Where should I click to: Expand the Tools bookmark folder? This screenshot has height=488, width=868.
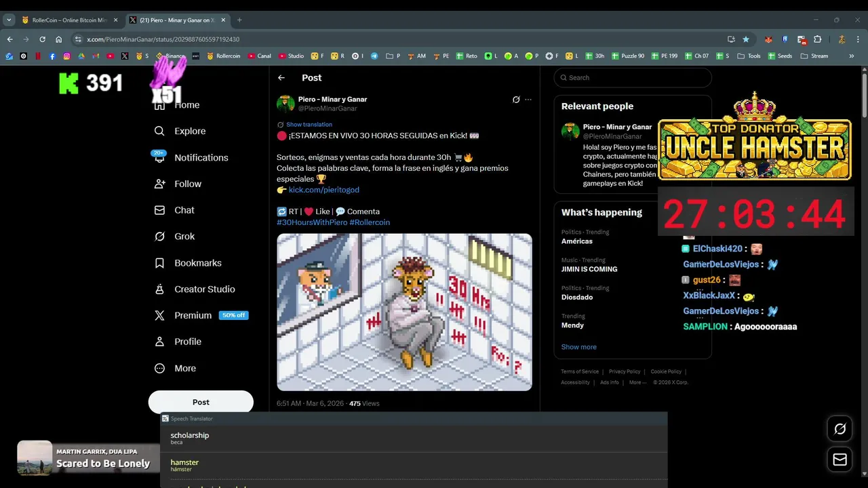tap(749, 56)
